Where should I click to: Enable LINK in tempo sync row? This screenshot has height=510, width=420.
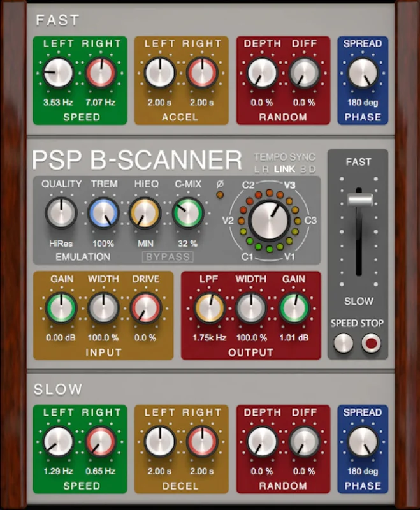[x=284, y=169]
